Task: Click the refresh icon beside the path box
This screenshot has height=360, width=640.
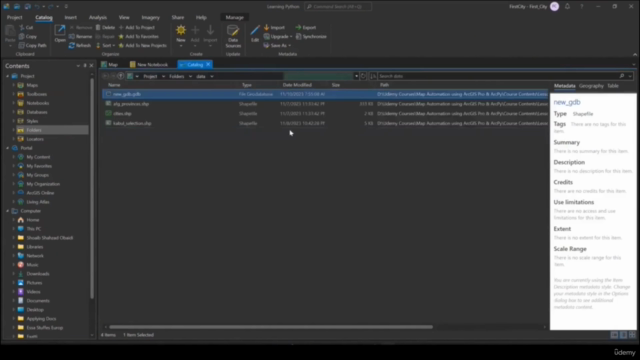Action: (363, 76)
